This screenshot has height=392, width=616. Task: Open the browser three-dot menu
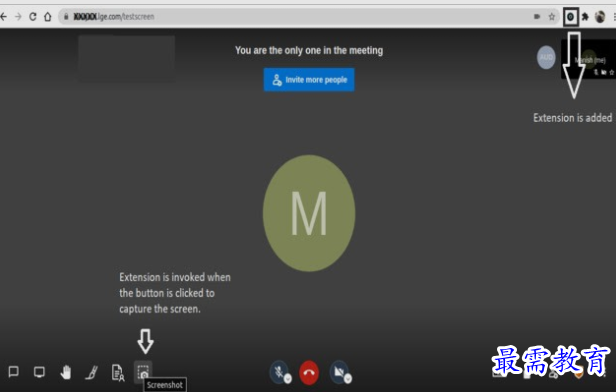(x=614, y=16)
